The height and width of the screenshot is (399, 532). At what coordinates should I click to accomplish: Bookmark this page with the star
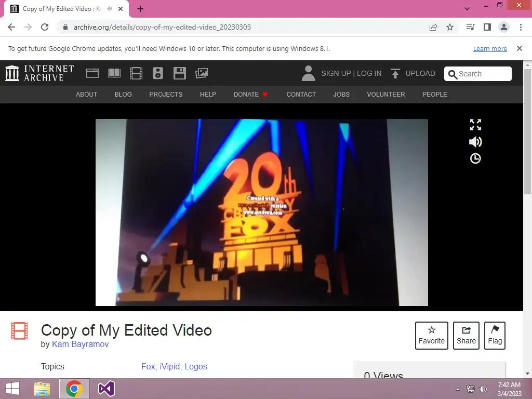pos(450,27)
